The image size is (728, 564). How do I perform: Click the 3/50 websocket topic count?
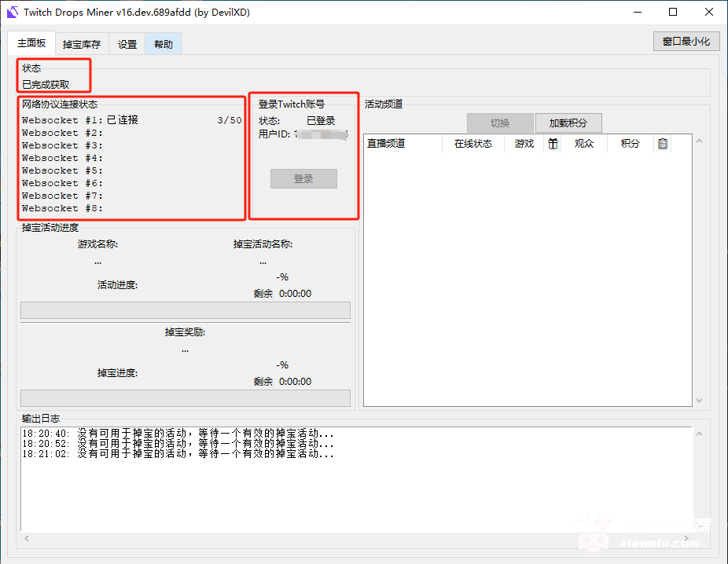pos(230,120)
